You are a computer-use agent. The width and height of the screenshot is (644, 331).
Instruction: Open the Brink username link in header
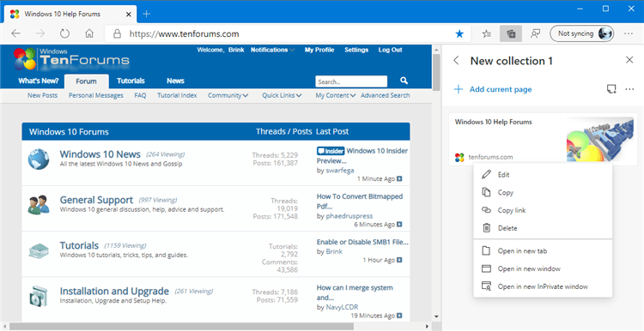click(236, 50)
